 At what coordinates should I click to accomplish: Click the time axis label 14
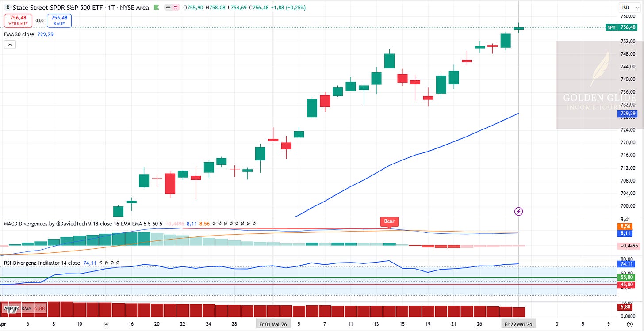[x=106, y=324]
